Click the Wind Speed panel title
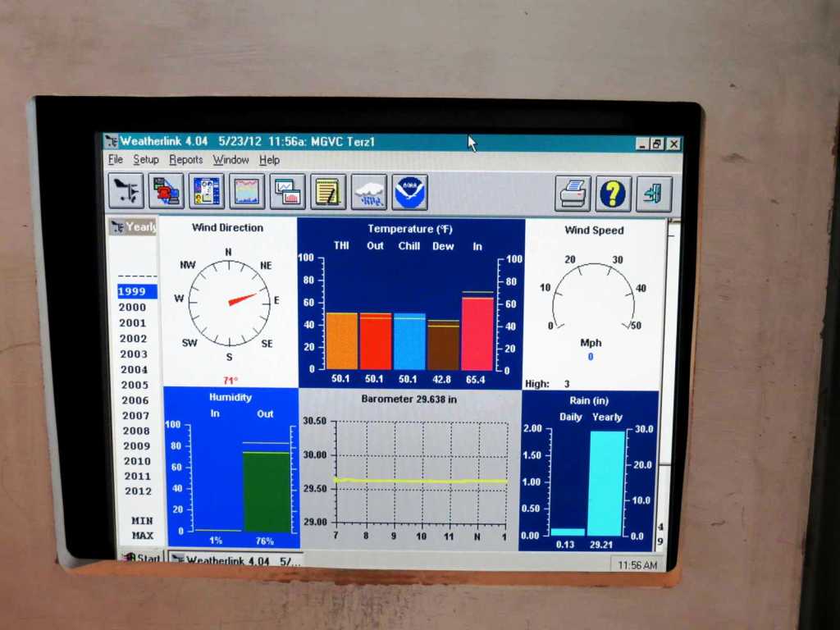840x630 pixels. tap(594, 230)
